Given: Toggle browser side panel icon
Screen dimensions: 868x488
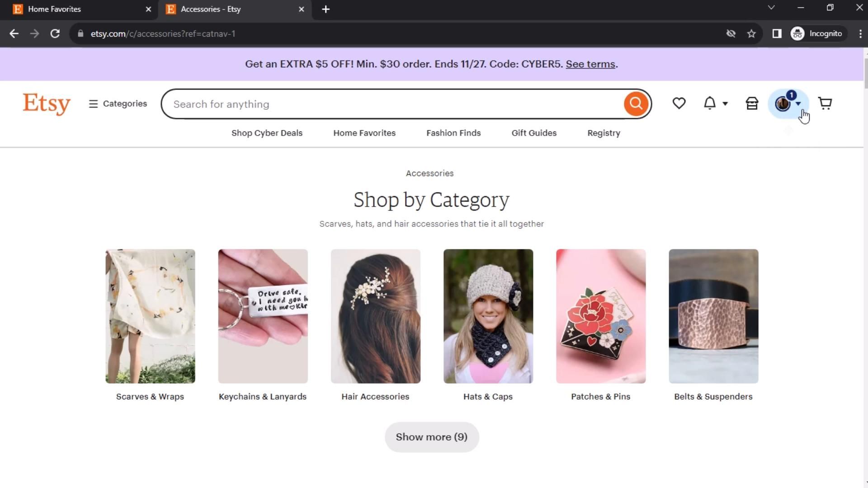Looking at the screenshot, I should [777, 34].
